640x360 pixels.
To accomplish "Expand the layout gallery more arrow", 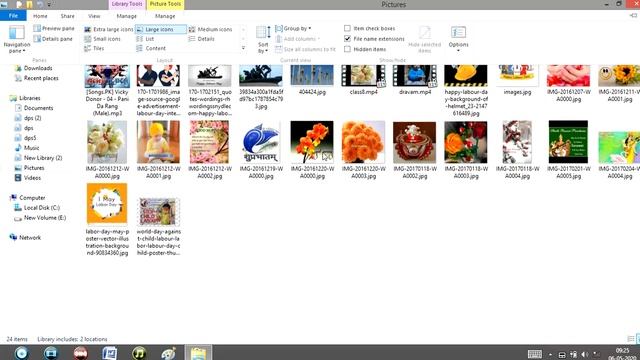I will (243, 48).
